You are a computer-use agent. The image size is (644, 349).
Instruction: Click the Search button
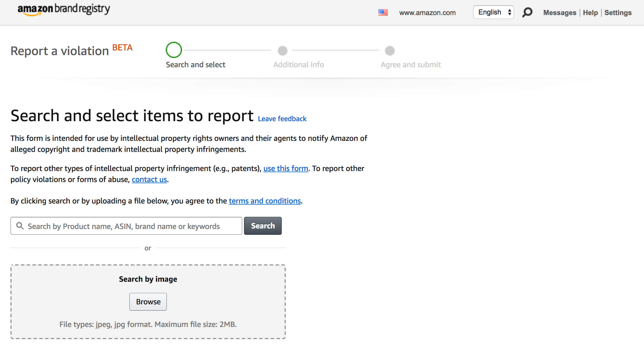(263, 226)
